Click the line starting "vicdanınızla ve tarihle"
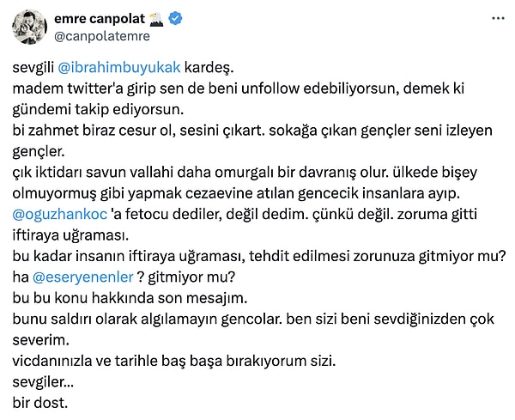Viewport: 515px width, 420px height. 174,362
